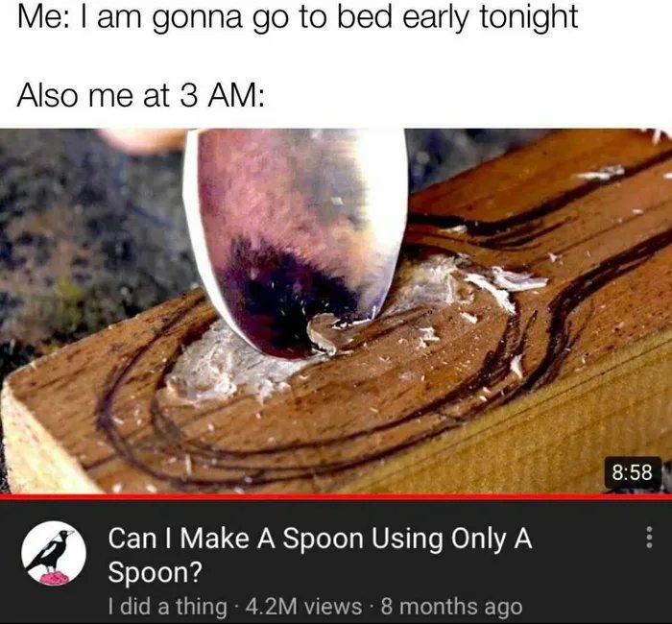Open the three-dot video options menu
672x624 pixels.
649,537
